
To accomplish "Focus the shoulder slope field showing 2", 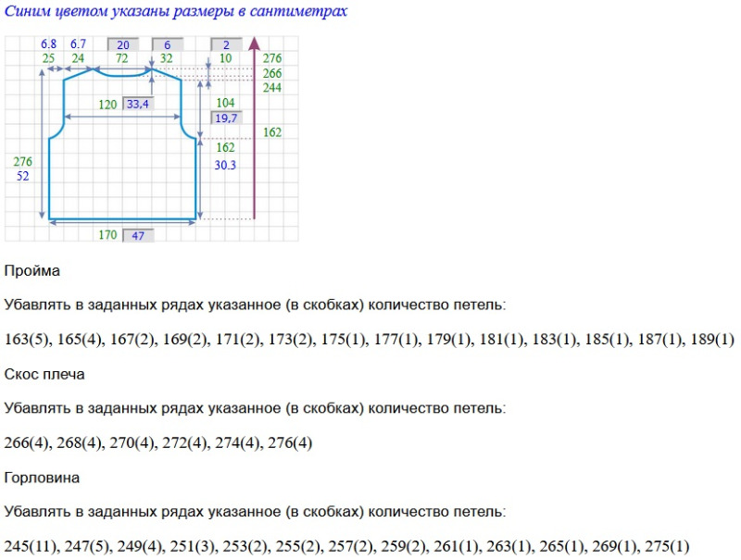I will (x=227, y=44).
